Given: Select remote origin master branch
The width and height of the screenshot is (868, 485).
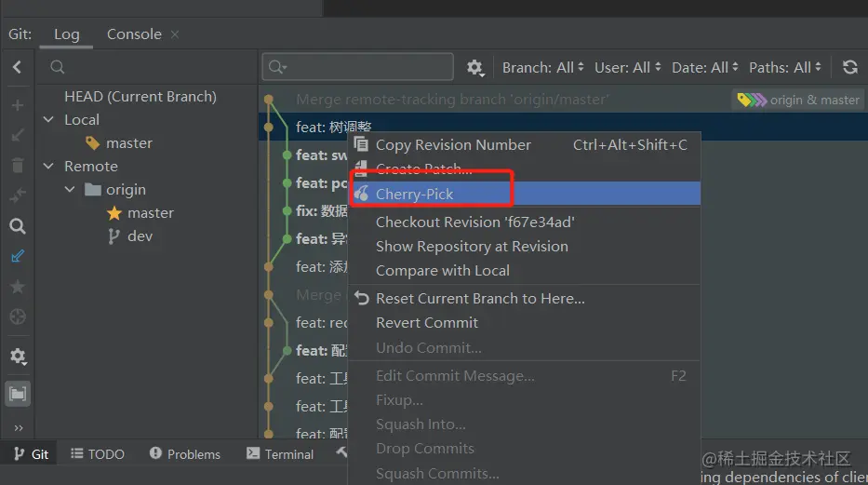Looking at the screenshot, I should pyautogui.click(x=150, y=212).
